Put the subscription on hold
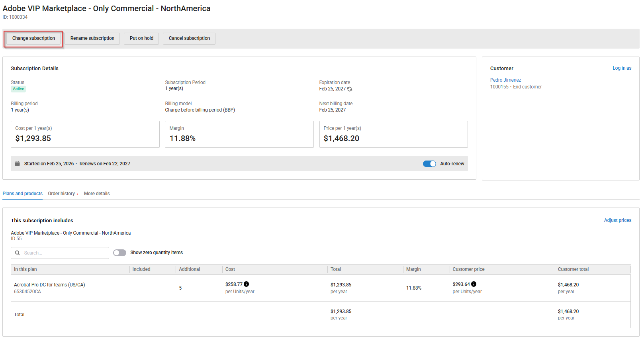This screenshot has height=339, width=644. [141, 39]
